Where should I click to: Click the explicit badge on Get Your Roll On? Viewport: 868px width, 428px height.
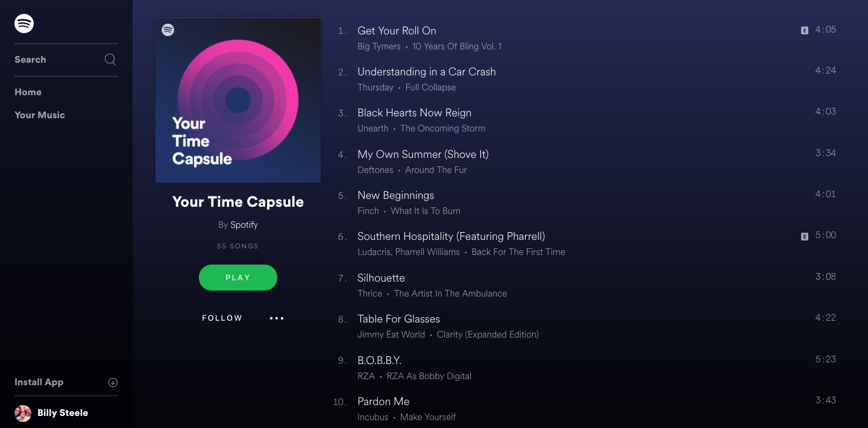(x=804, y=30)
